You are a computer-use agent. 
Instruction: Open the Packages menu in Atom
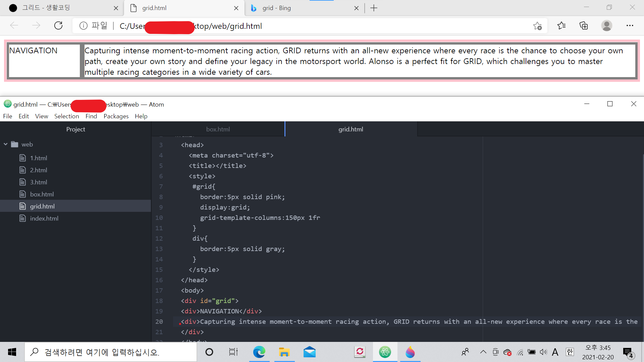pos(116,116)
